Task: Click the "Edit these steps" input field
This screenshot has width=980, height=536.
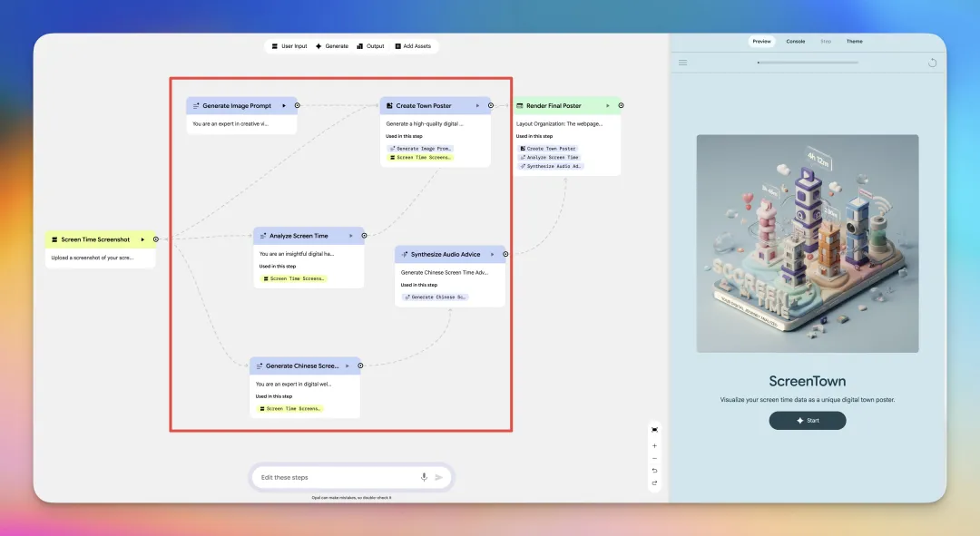Action: pyautogui.click(x=336, y=477)
